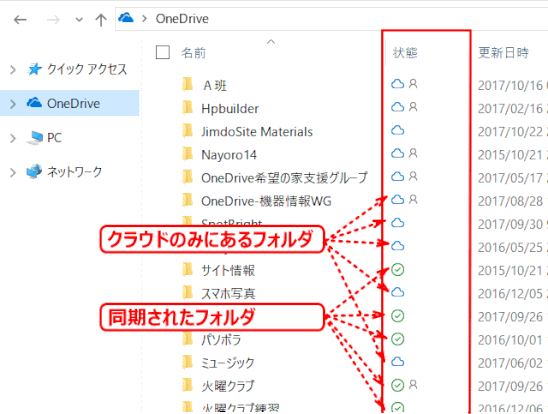Screen dimensions: 548x414
Task: Sort by the 名前 column header
Action: coord(193,53)
